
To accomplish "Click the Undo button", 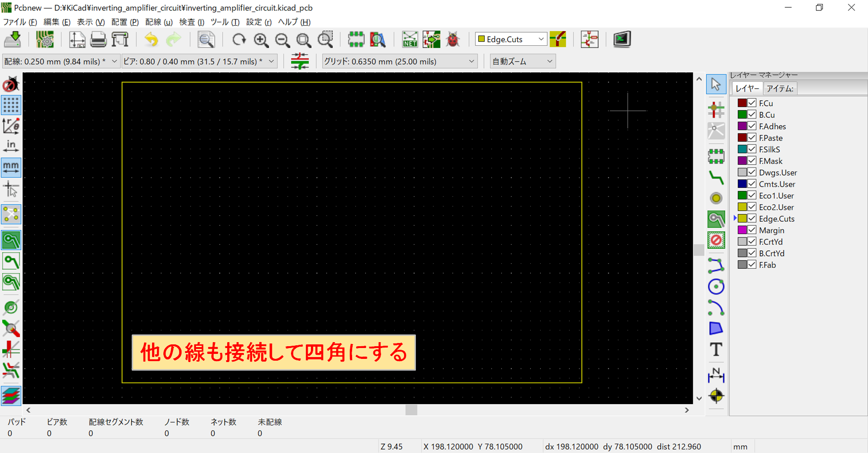I will point(151,40).
